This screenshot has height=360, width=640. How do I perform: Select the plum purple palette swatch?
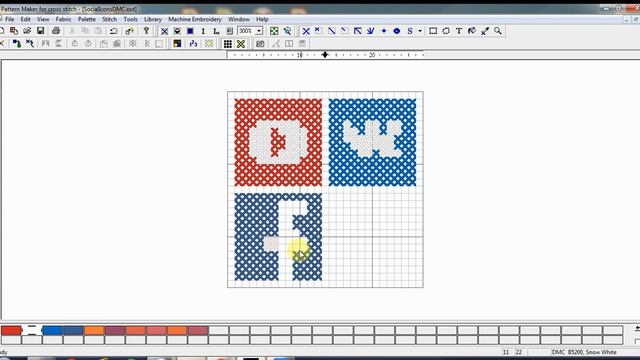coord(115,330)
